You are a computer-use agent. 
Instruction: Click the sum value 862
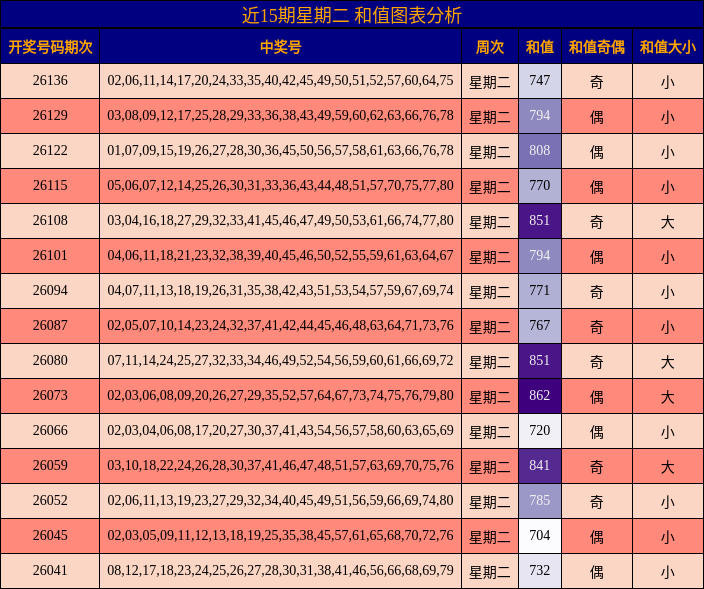540,396
